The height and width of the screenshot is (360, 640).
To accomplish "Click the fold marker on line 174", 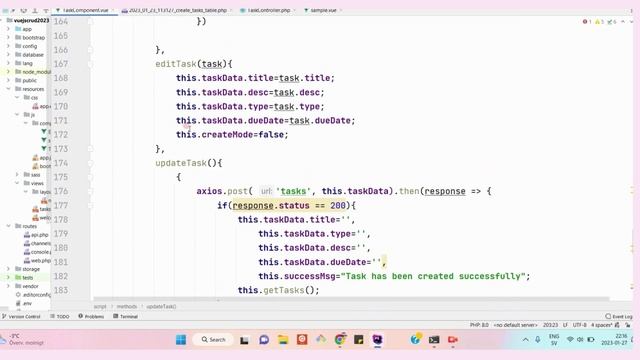I will pos(90,163).
